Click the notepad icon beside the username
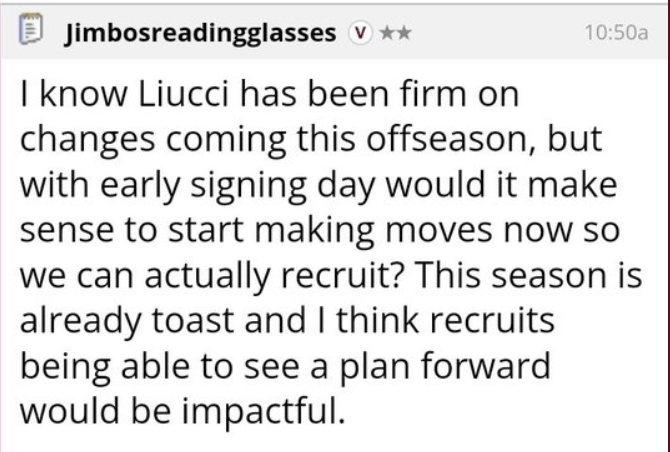This screenshot has height=452, width=670. click(x=31, y=29)
